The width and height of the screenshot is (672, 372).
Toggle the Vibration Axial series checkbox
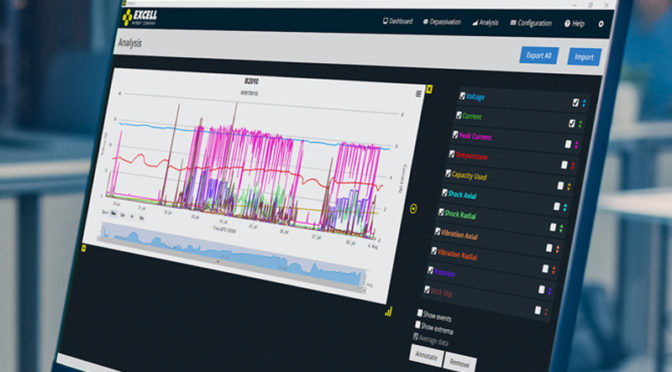(438, 231)
